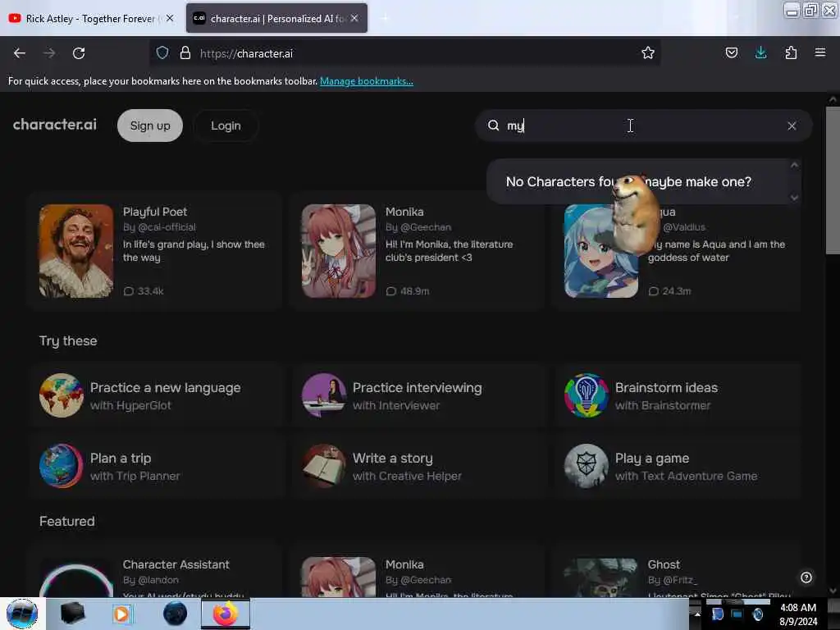840x630 pixels.
Task: Select the character.ai browser tab
Action: pos(276,18)
